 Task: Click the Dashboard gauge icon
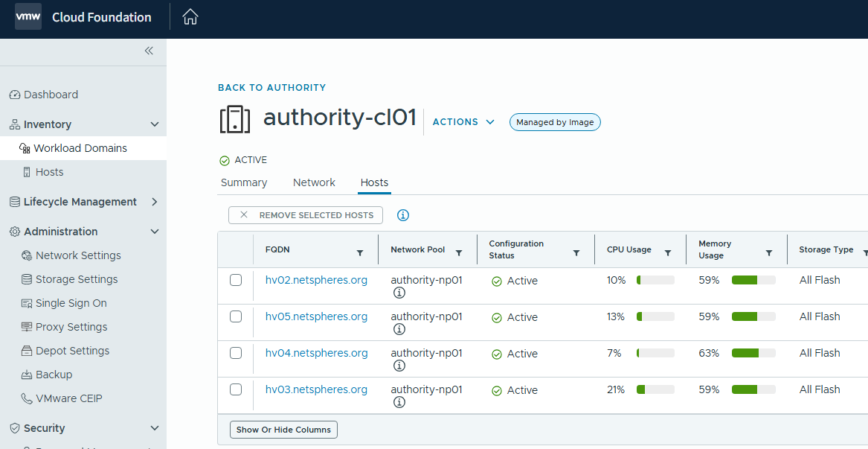[15, 95]
